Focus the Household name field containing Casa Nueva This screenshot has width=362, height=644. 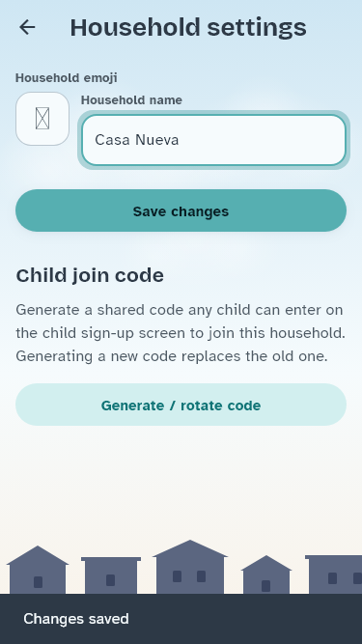click(214, 140)
